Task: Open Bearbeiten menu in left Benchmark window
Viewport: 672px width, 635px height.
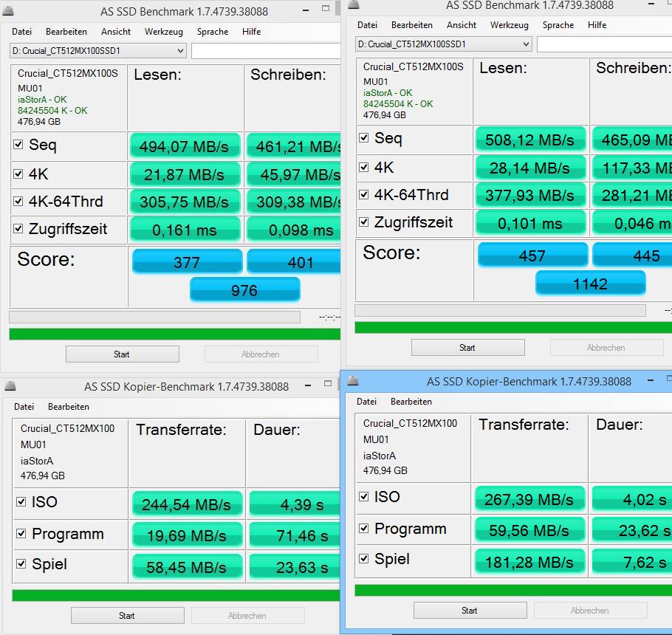Action: point(66,32)
